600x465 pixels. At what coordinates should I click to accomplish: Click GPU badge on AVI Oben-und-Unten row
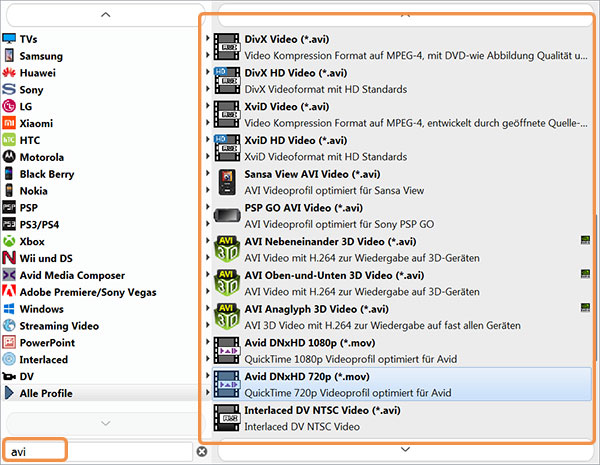click(585, 273)
